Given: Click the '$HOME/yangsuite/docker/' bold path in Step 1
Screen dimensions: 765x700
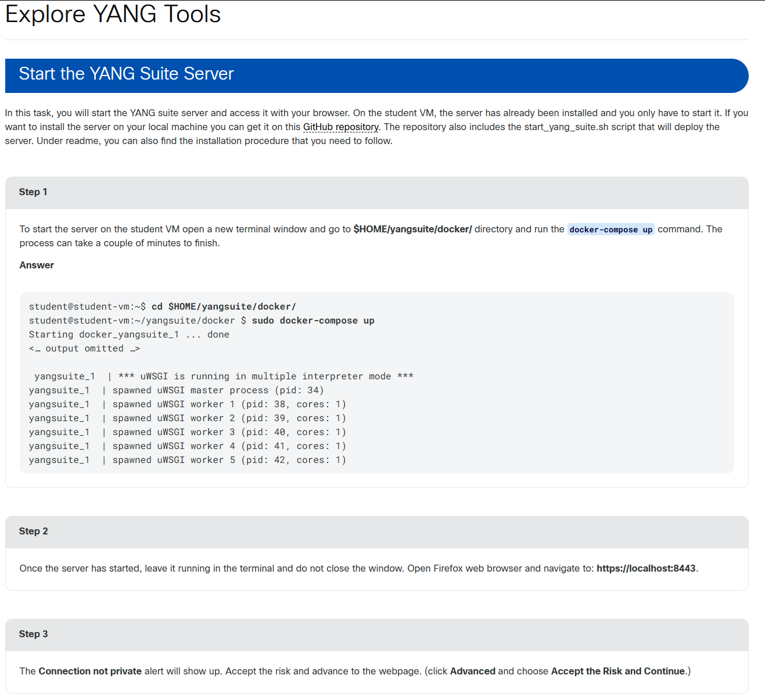Looking at the screenshot, I should tap(412, 229).
